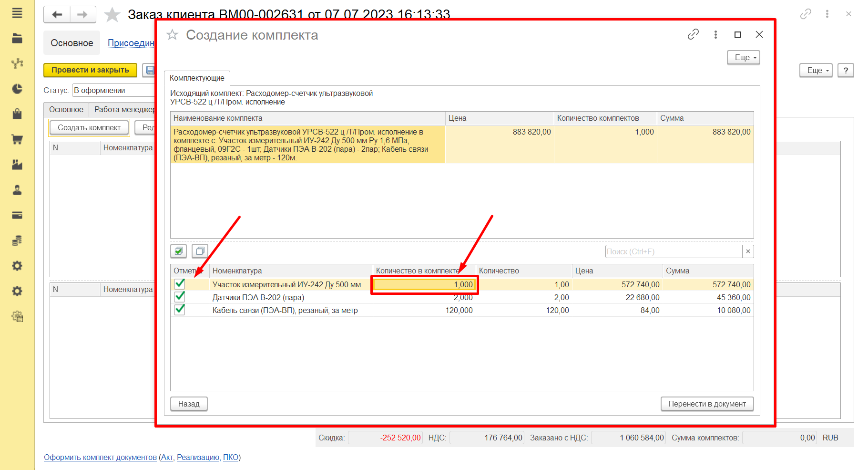Open the person section in the sidebar

tap(17, 190)
